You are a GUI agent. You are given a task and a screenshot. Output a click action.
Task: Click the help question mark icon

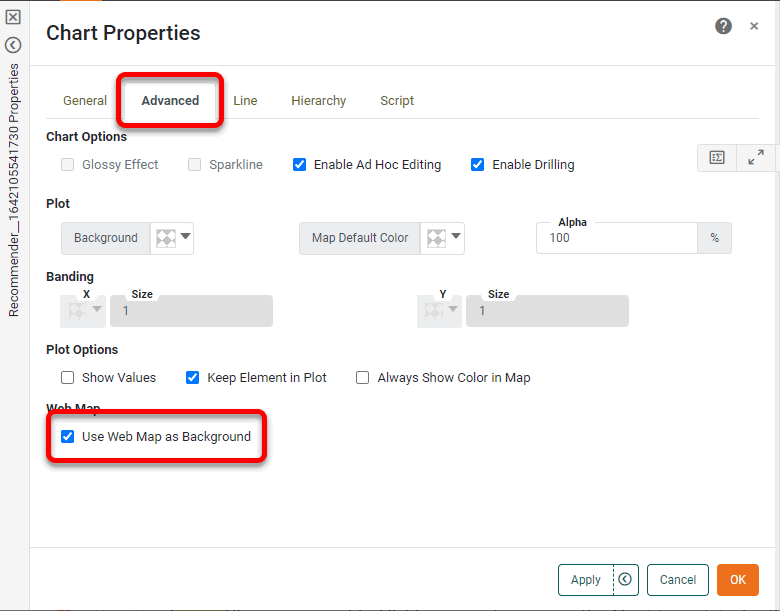pos(723,26)
